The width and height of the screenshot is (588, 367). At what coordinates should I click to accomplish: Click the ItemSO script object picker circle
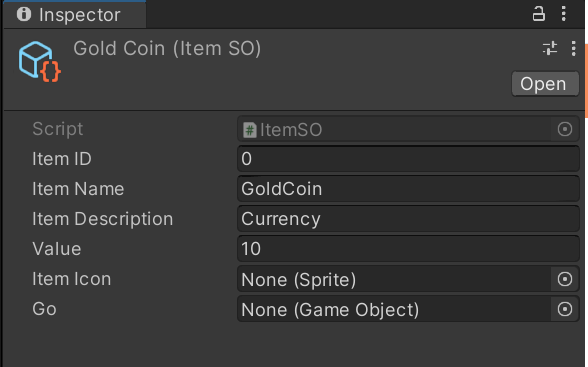(x=565, y=129)
